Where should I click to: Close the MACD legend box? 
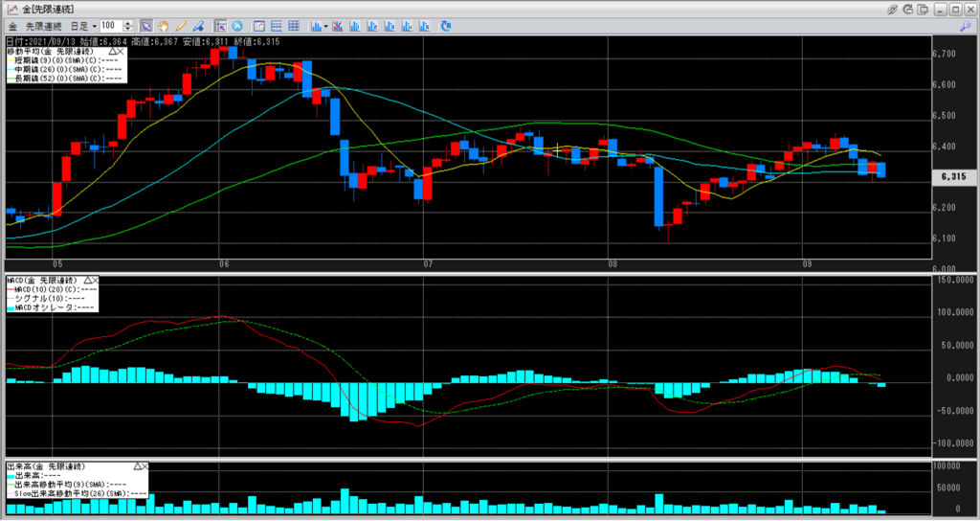[x=96, y=281]
